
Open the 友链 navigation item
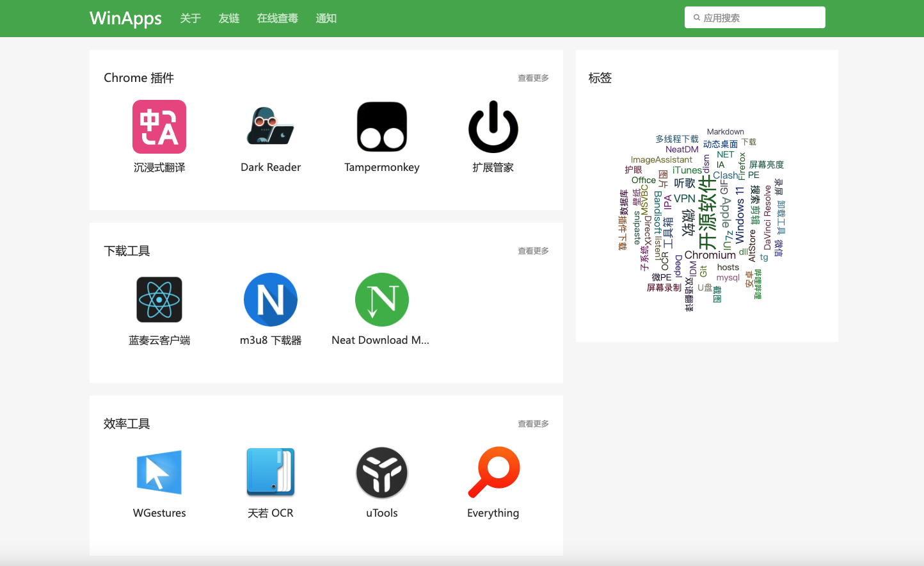click(229, 19)
